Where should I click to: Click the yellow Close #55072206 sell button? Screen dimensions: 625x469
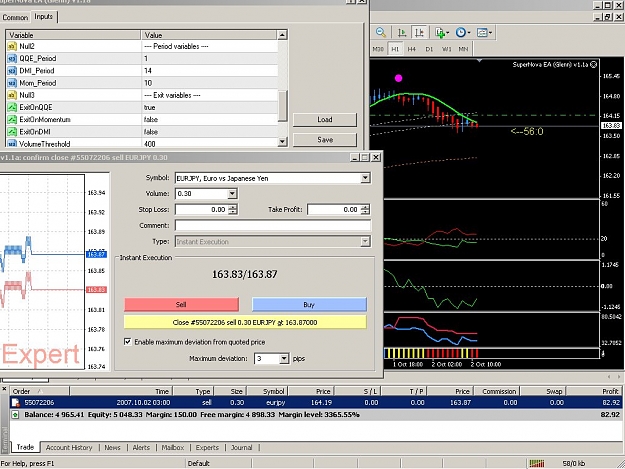(x=245, y=322)
